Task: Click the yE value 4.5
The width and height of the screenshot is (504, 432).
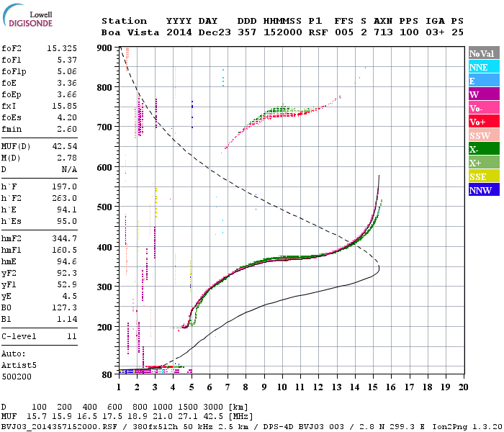Action: pyautogui.click(x=69, y=297)
